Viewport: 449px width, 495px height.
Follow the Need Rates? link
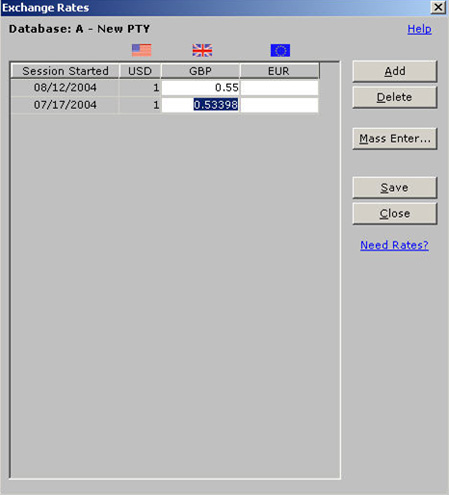pyautogui.click(x=394, y=245)
